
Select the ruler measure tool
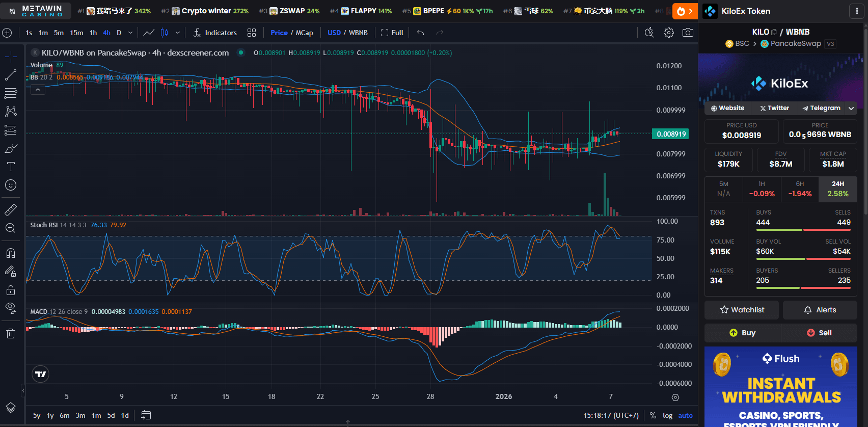11,209
